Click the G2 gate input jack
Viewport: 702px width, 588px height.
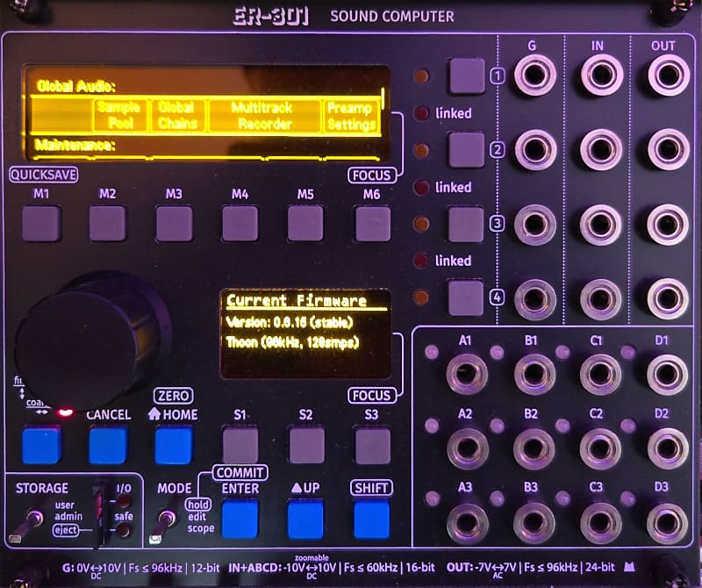(535, 149)
